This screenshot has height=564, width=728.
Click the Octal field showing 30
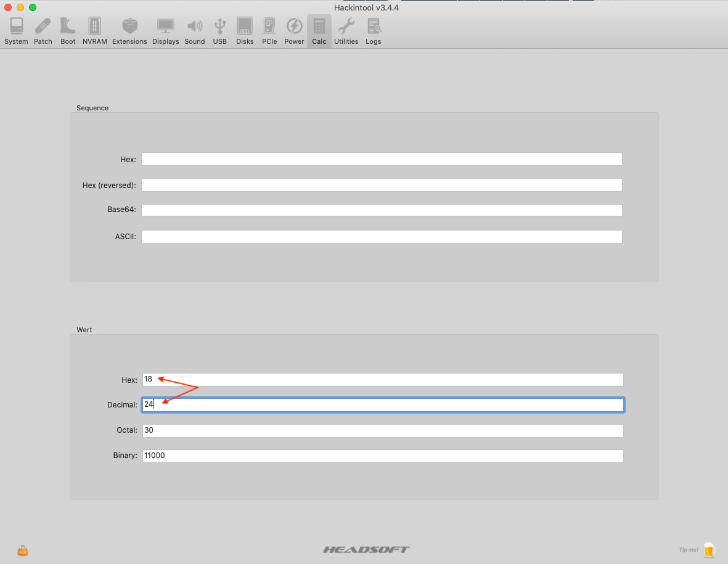click(x=383, y=430)
